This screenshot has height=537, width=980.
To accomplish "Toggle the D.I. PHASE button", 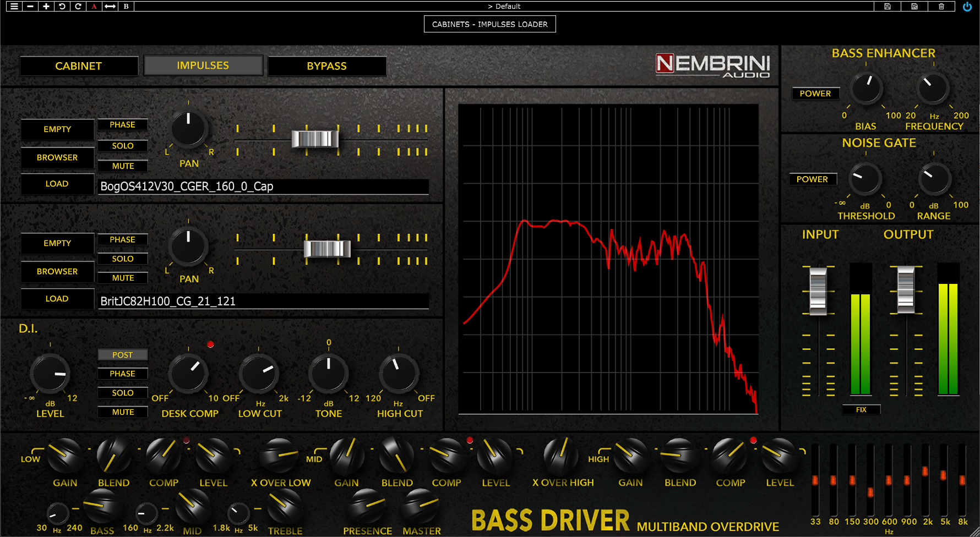I will [123, 374].
